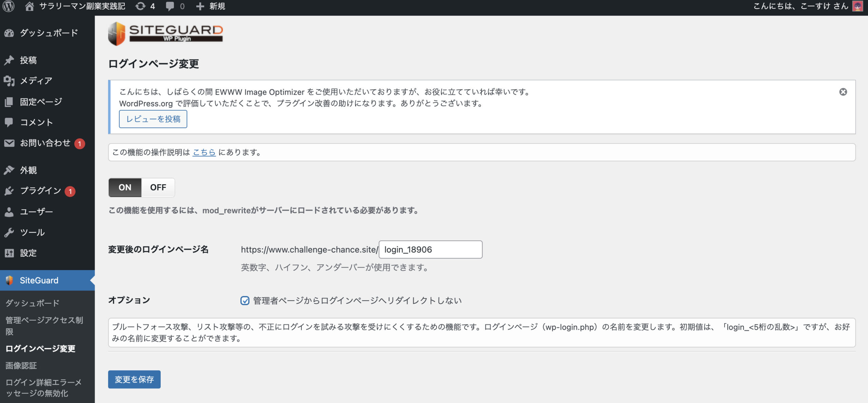Screen dimensions: 868x403
Task: Click the user avatar in top bar
Action: (857, 6)
